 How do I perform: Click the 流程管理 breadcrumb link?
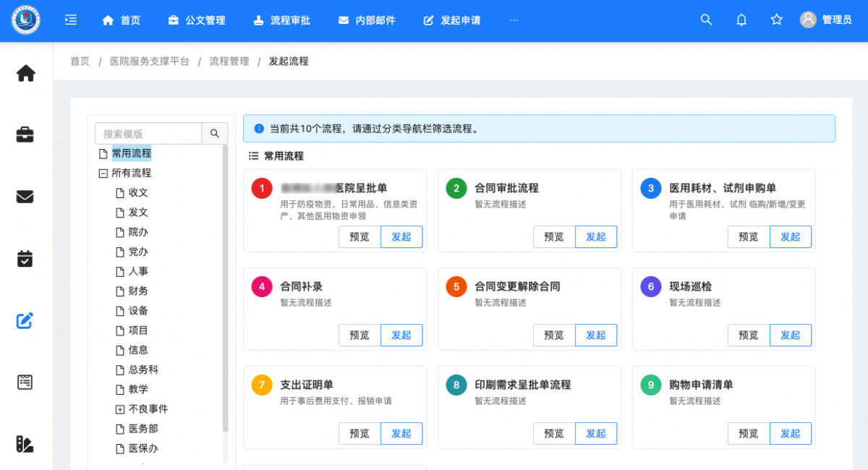(x=229, y=61)
